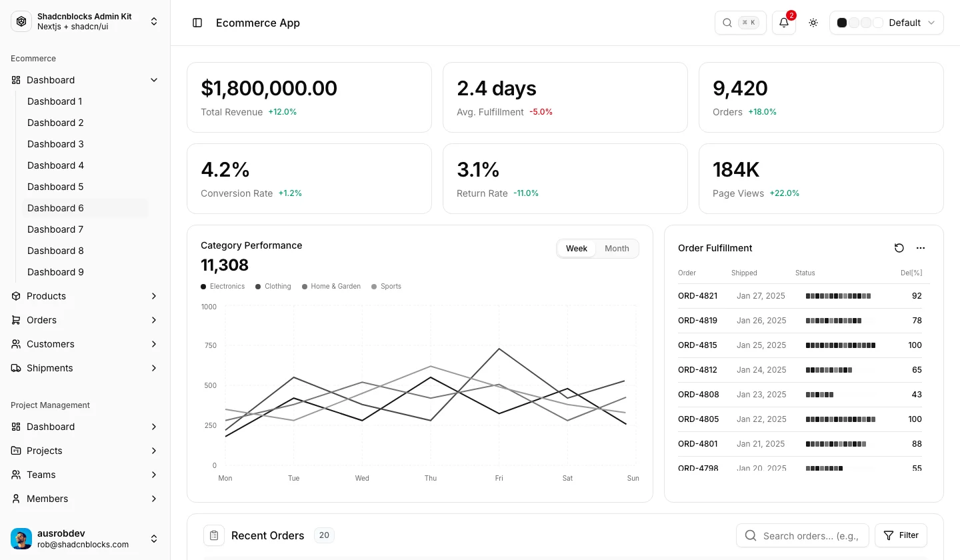This screenshot has width=960, height=560.
Task: Click the search command button
Action: click(x=741, y=23)
